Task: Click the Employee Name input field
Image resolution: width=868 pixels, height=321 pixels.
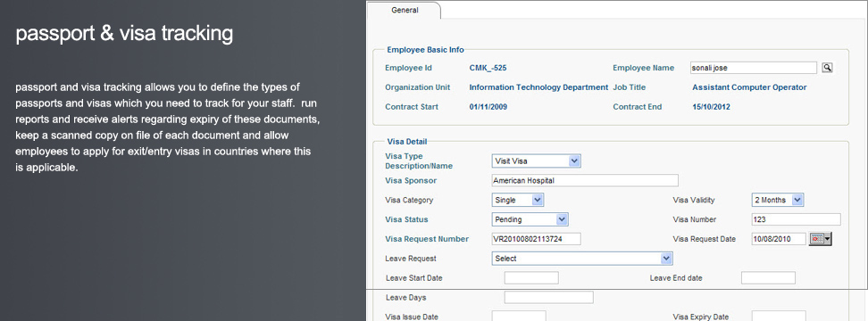Action: (754, 68)
